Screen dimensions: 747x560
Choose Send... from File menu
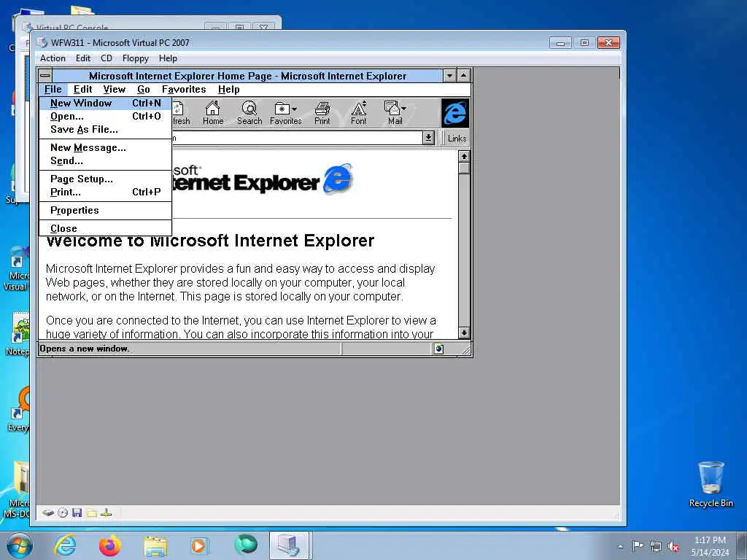click(105, 161)
